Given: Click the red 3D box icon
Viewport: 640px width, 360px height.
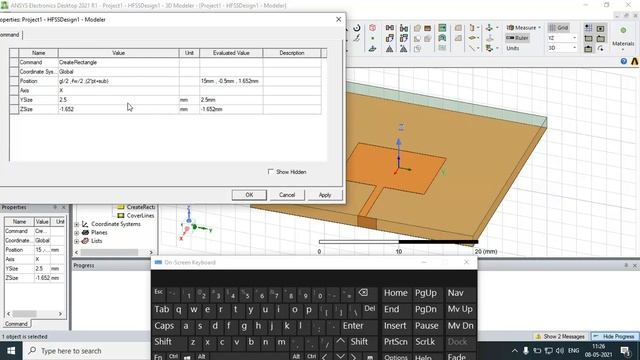Looking at the screenshot, I should [372, 27].
